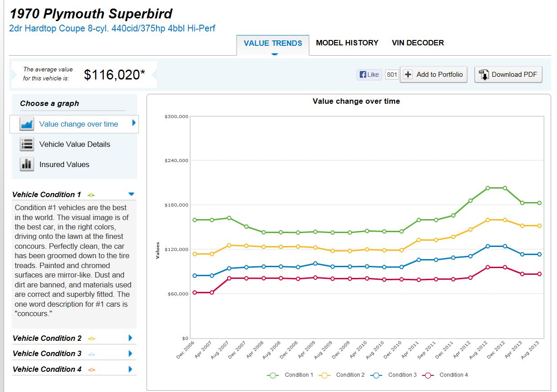Click the 2dr Hardtop Coupe model link
557x392 pixels.
click(112, 28)
